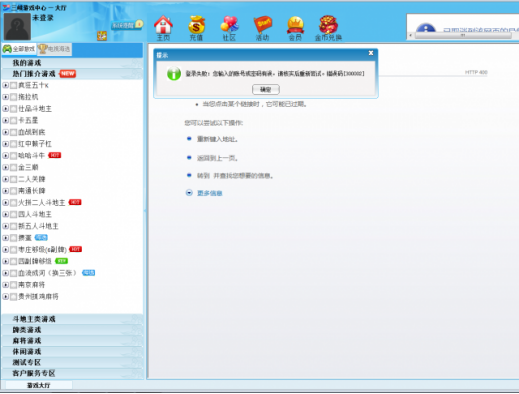Click the game icon next to 四副牌够级
This screenshot has height=394, width=519.
(14, 261)
